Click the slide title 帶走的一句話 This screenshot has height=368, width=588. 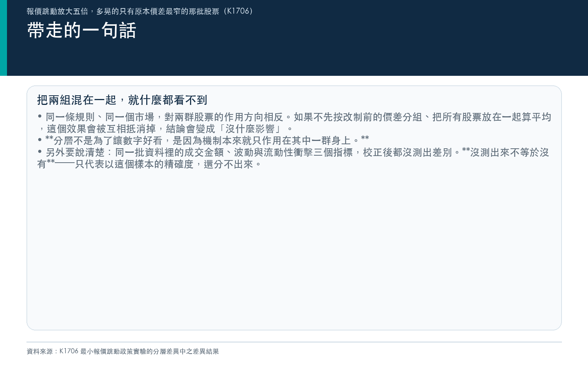(82, 30)
